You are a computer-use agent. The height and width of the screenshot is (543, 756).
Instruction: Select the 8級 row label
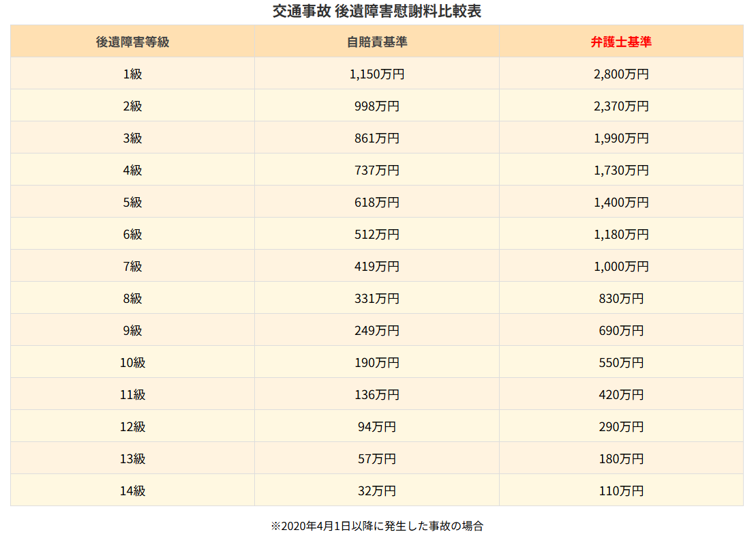pos(132,298)
